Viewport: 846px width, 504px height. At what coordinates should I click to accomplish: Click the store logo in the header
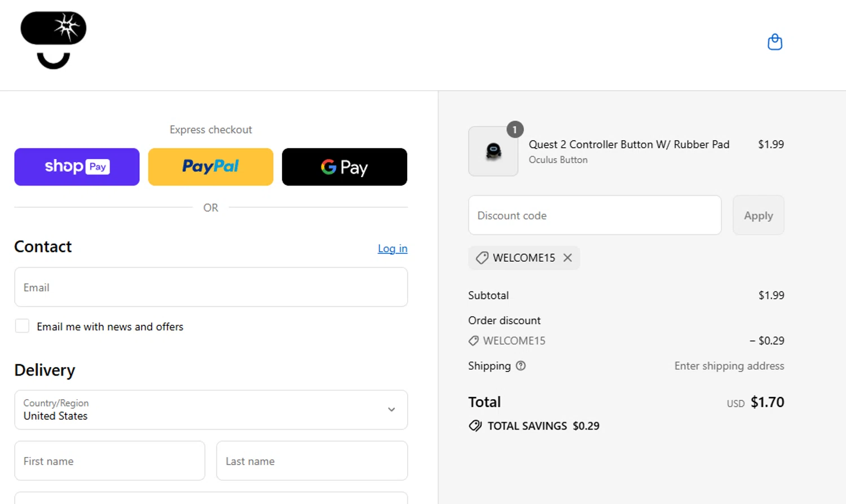(54, 40)
